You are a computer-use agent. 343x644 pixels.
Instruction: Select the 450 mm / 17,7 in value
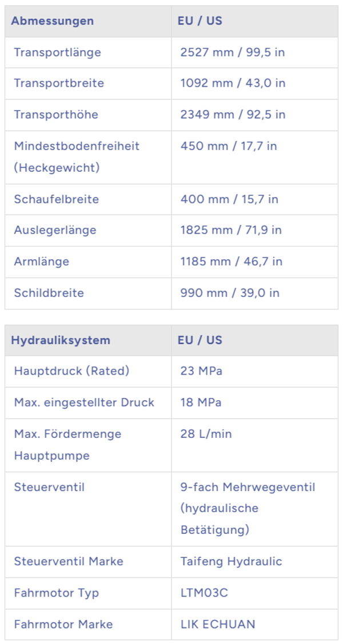(x=229, y=146)
